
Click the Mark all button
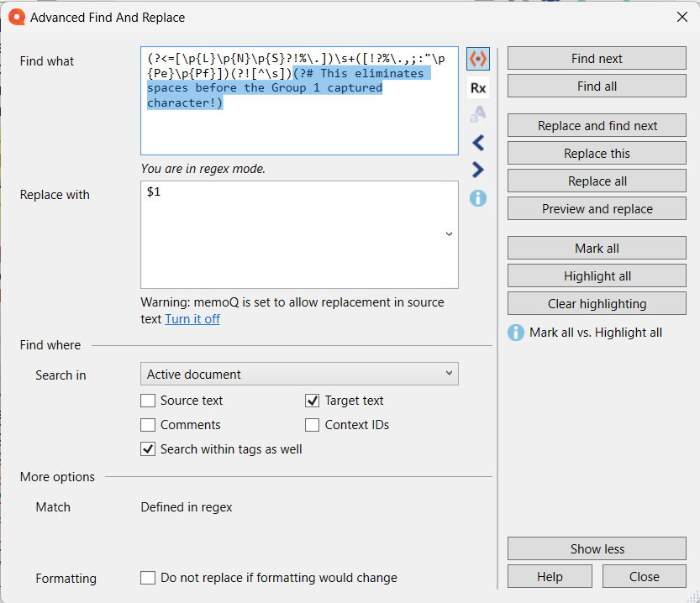point(597,248)
